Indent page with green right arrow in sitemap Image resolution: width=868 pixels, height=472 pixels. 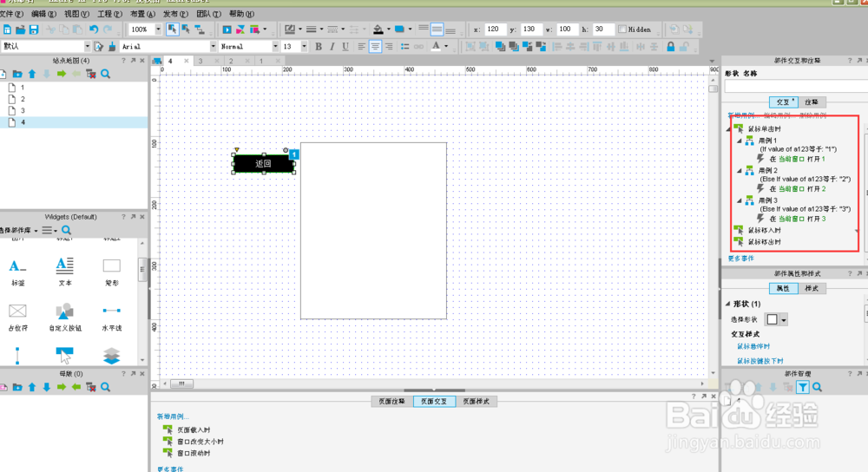click(62, 74)
